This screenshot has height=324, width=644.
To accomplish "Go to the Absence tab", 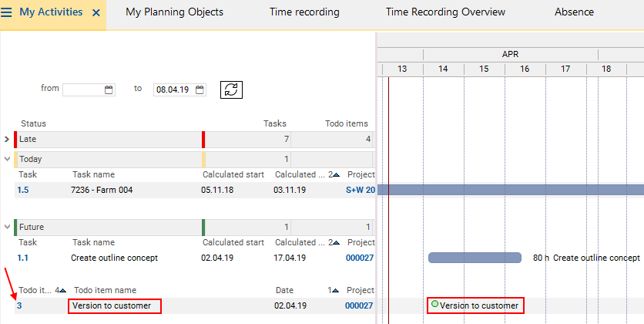I will coord(574,12).
